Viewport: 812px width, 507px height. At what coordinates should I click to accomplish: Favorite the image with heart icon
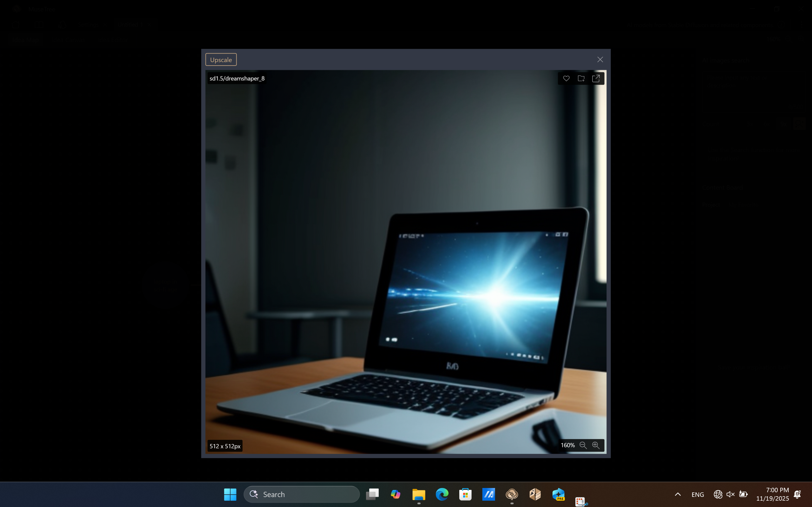click(x=566, y=79)
